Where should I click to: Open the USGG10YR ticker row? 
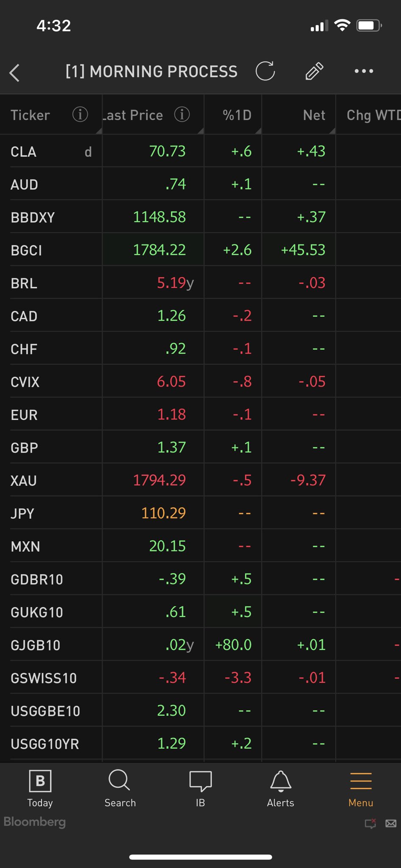(45, 744)
